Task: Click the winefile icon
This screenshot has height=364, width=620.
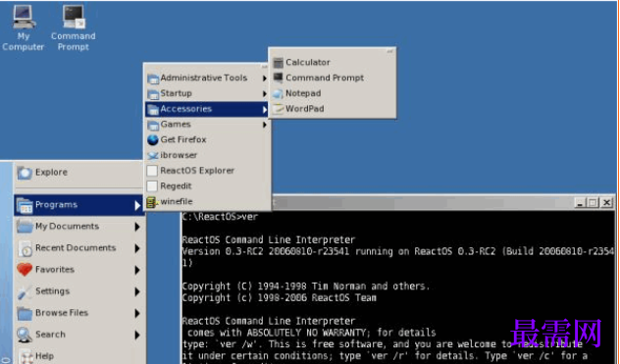Action: pos(152,202)
